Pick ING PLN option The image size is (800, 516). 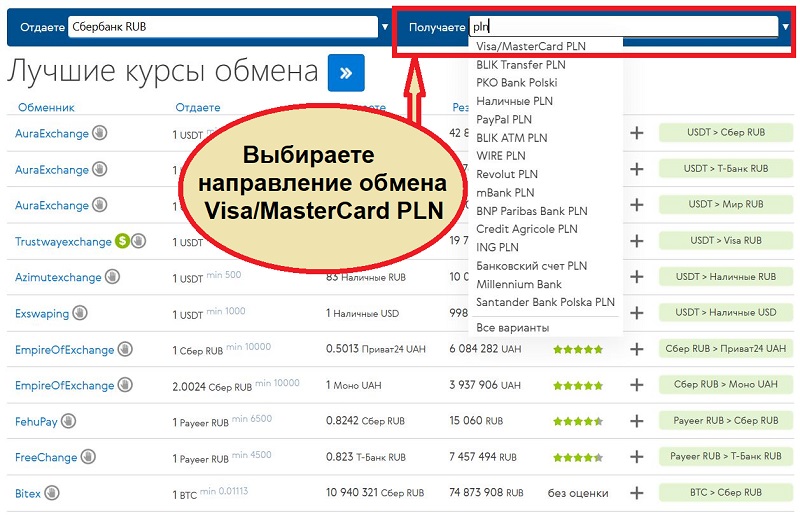[497, 247]
